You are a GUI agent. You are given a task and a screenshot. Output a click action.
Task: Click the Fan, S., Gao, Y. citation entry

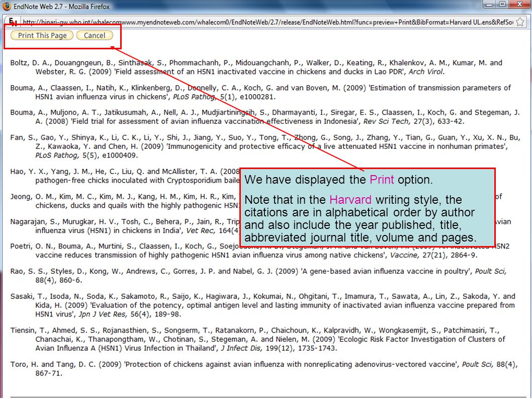pyautogui.click(x=265, y=146)
